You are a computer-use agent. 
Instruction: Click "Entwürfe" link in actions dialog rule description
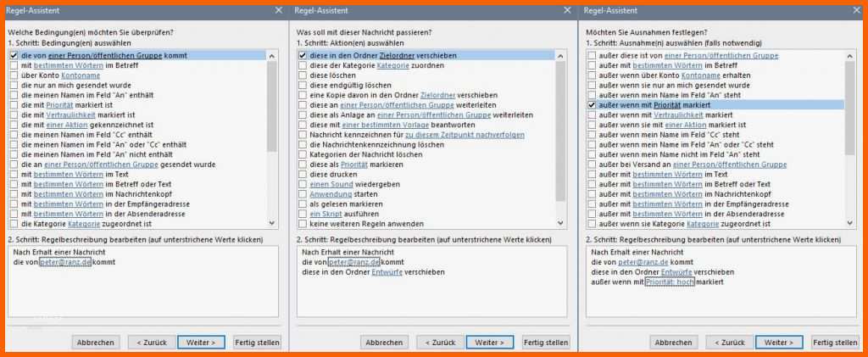click(x=387, y=271)
